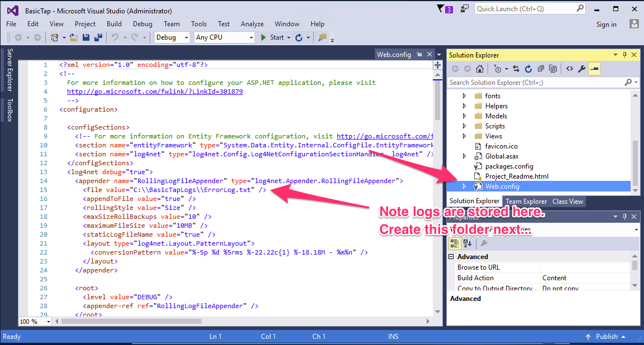Expand the fonts folder
The image size is (644, 345).
tap(464, 95)
